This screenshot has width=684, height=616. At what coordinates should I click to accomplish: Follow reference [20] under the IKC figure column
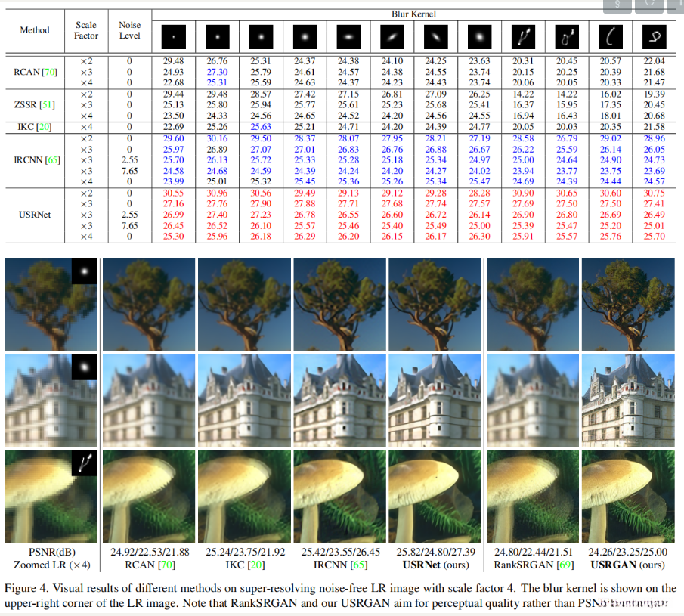pyautogui.click(x=256, y=565)
